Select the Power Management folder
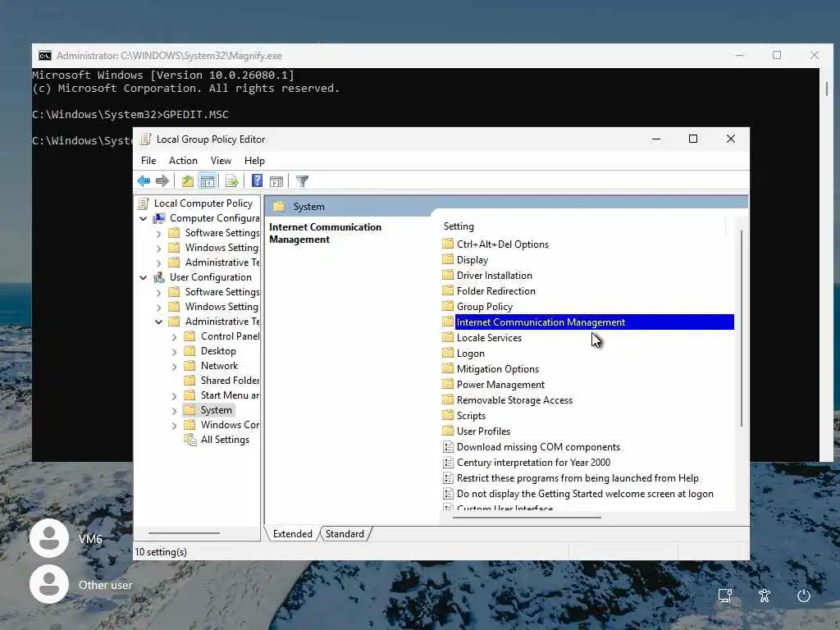 (x=500, y=385)
